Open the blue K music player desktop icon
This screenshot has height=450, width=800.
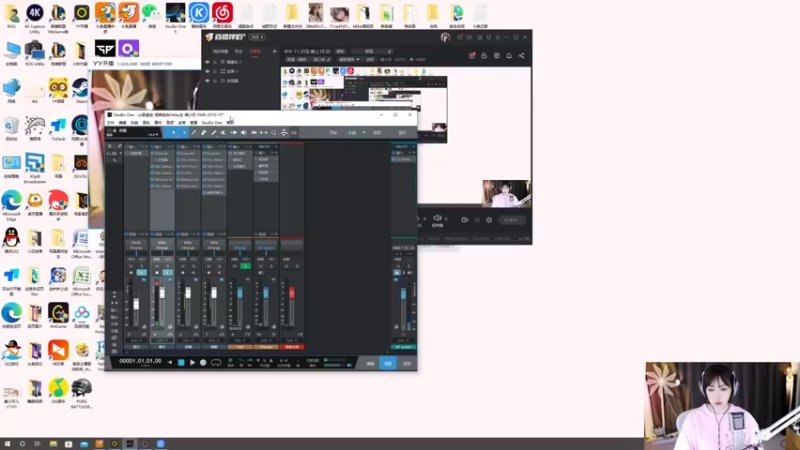[x=199, y=15]
